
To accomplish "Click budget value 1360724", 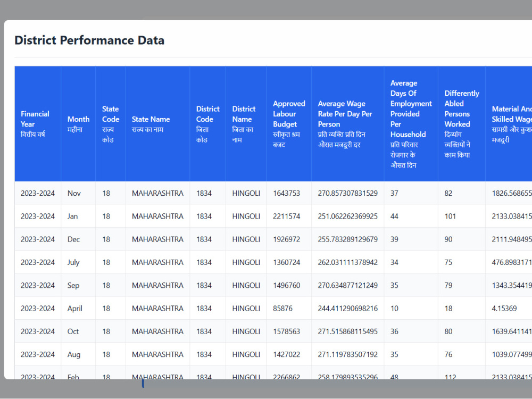I will tap(286, 263).
